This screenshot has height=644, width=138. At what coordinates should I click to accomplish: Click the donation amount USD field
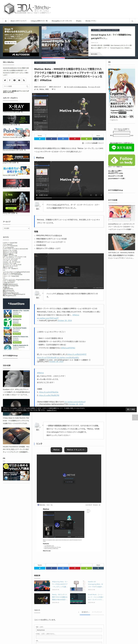click(x=121, y=135)
